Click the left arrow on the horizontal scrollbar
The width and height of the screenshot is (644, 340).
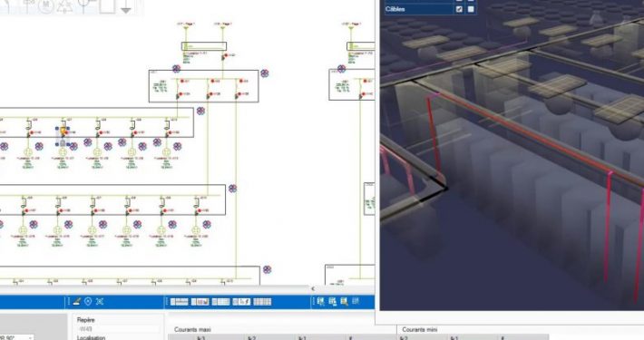click(x=313, y=288)
